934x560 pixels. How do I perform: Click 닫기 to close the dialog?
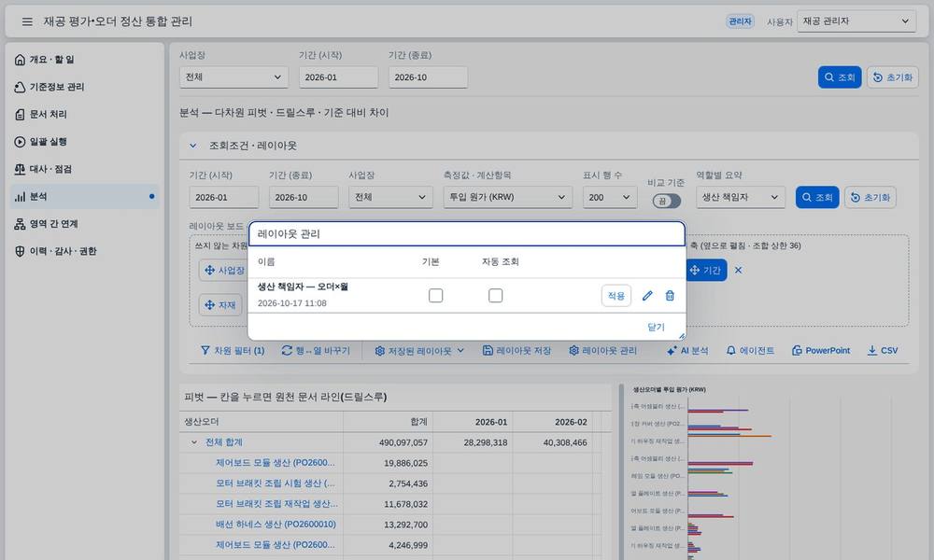656,327
